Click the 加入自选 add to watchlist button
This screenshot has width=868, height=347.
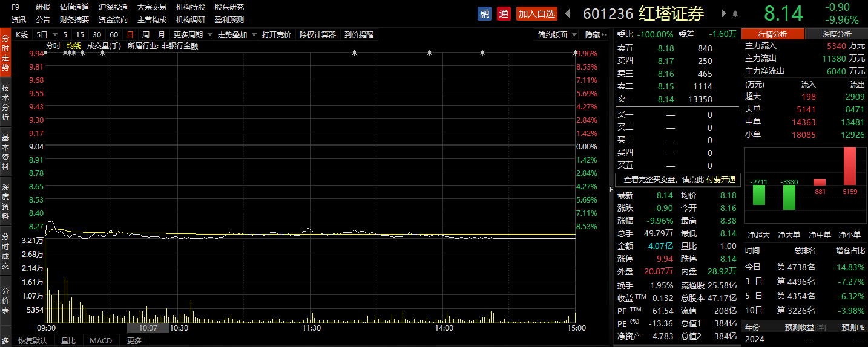tap(536, 13)
